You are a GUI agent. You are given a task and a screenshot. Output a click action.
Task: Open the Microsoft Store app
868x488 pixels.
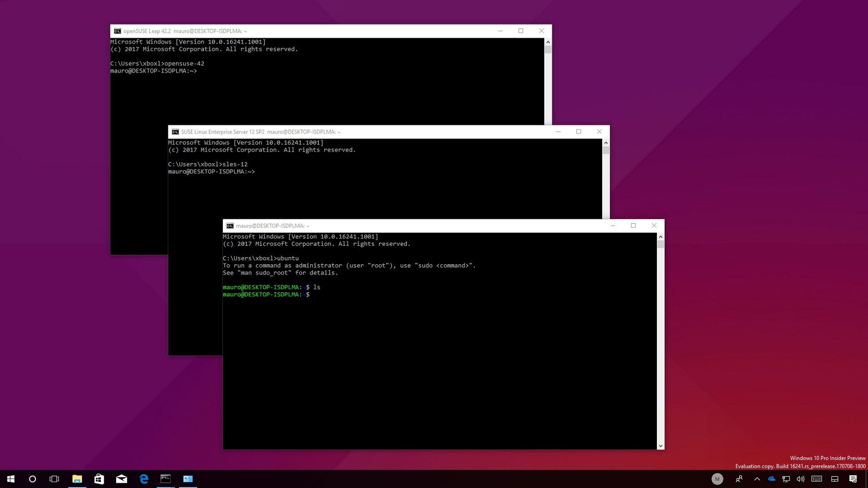[x=99, y=479]
